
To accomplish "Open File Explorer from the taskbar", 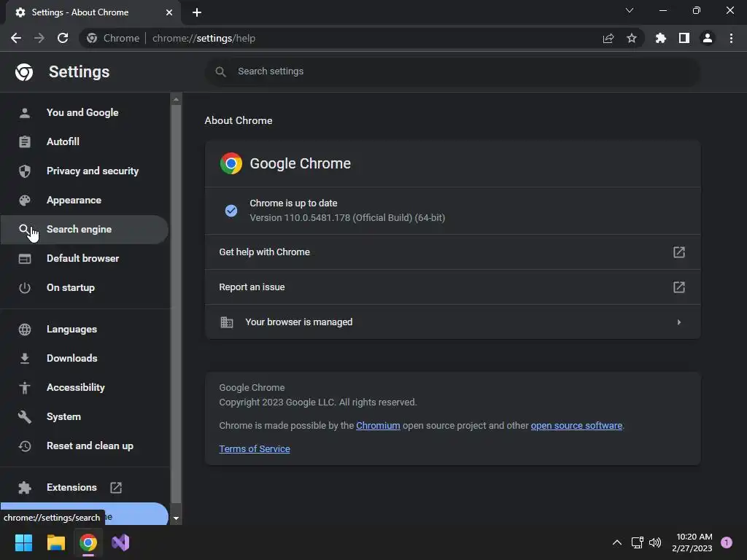I will click(55, 542).
